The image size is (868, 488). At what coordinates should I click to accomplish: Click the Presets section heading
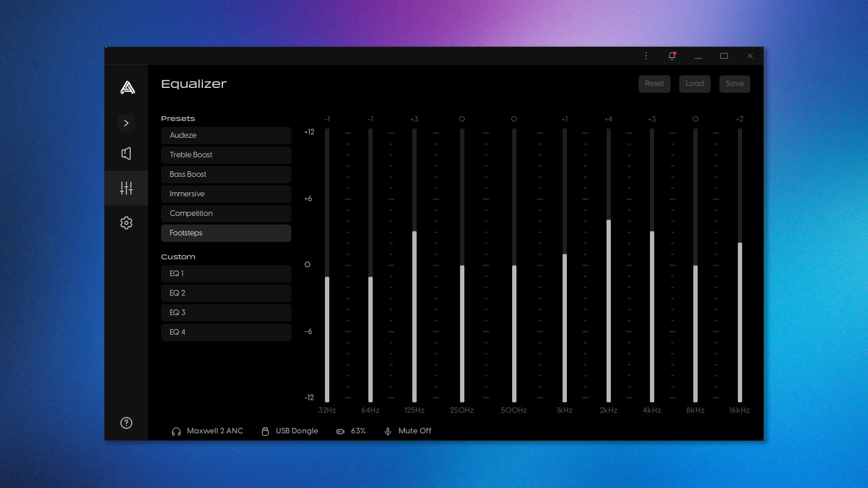click(x=178, y=118)
